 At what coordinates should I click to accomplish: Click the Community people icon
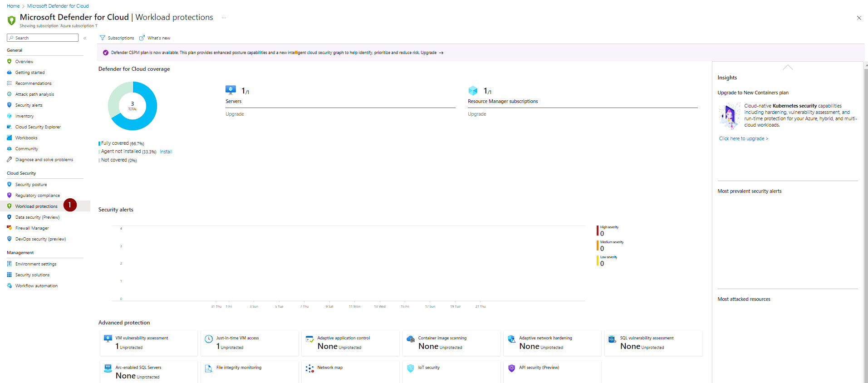pyautogui.click(x=9, y=148)
